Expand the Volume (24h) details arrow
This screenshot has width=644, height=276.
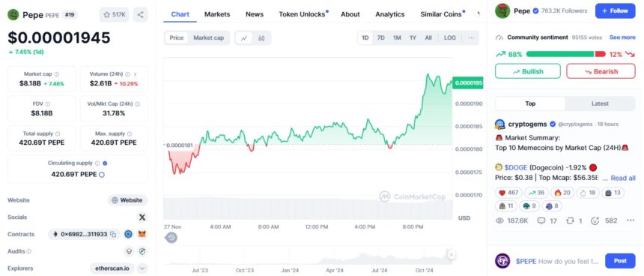coord(135,74)
